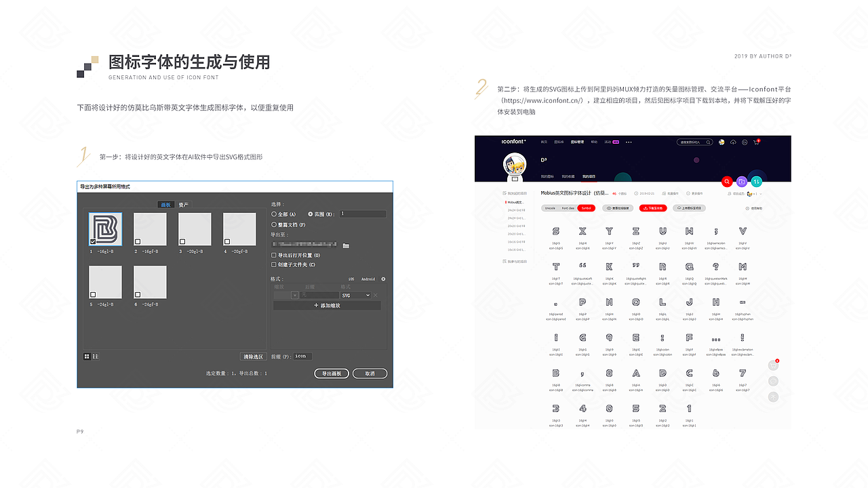
Task: Click the 导出画板 button
Action: point(332,373)
